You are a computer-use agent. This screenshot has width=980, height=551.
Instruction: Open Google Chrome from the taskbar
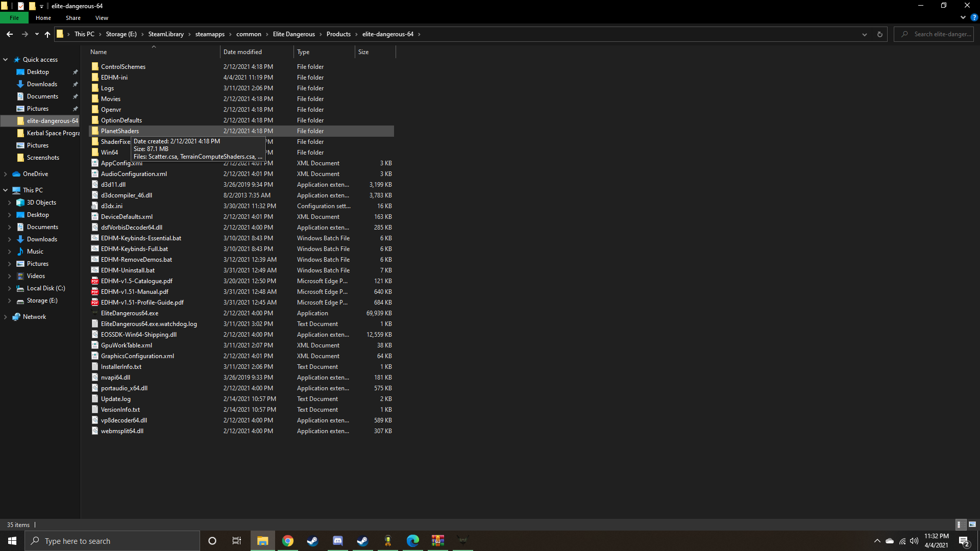[288, 541]
